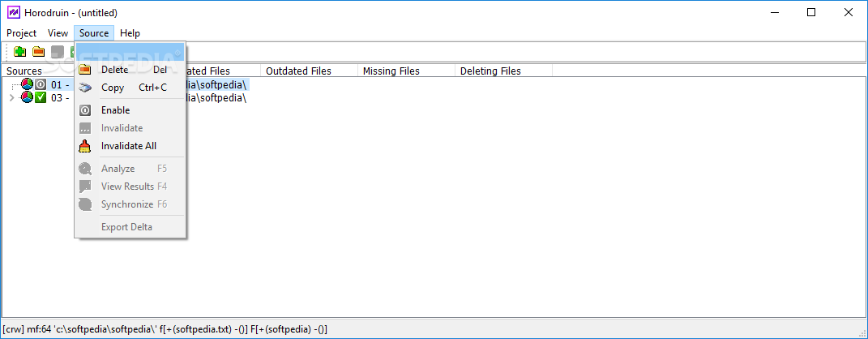
Task: Click the grayed-out square toolbar icon
Action: pos(57,52)
